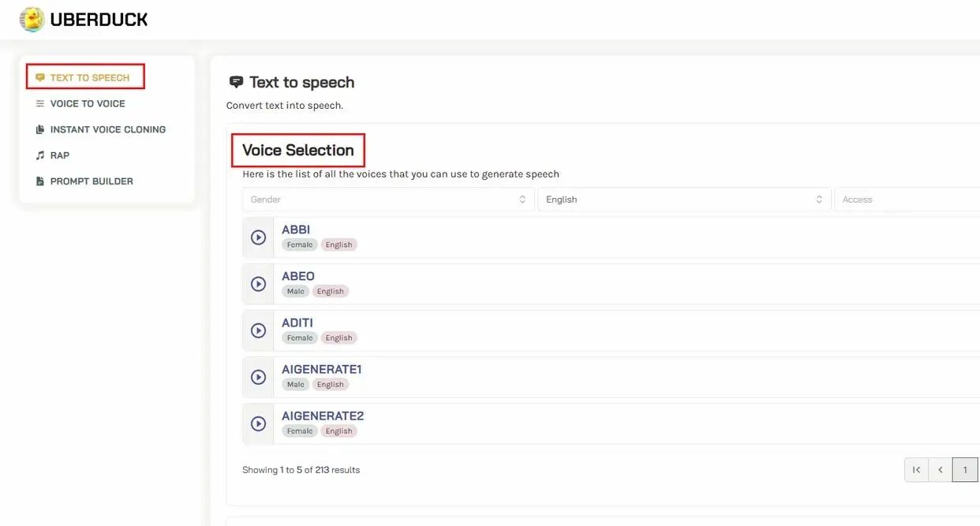The height and width of the screenshot is (526, 980).
Task: Click English tag under AIGENERATE2
Action: 339,431
